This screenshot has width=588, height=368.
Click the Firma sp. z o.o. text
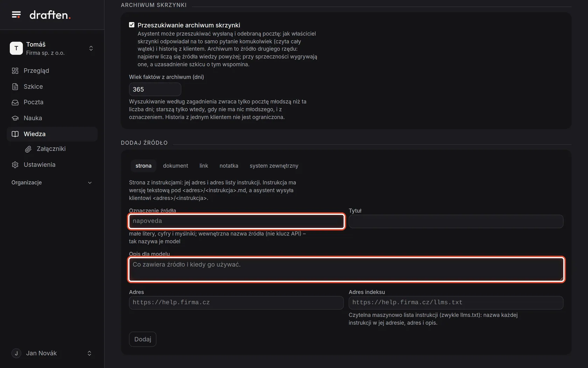coord(45,53)
